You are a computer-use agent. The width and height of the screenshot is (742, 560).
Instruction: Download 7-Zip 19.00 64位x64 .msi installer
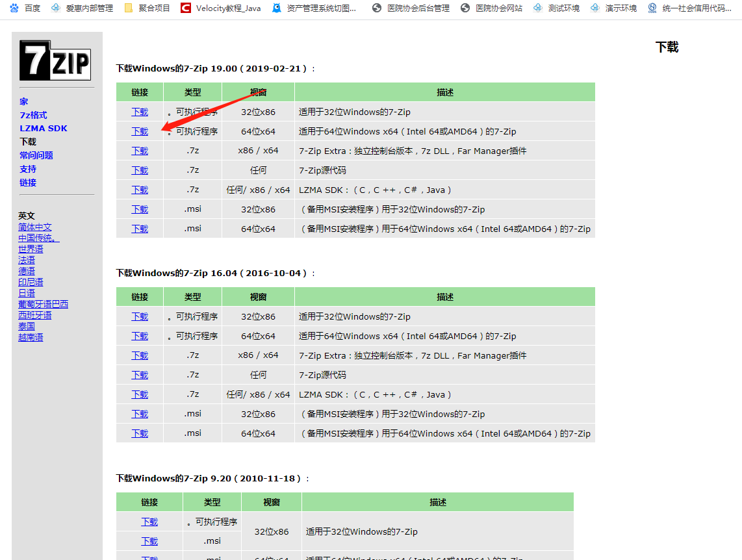(140, 229)
